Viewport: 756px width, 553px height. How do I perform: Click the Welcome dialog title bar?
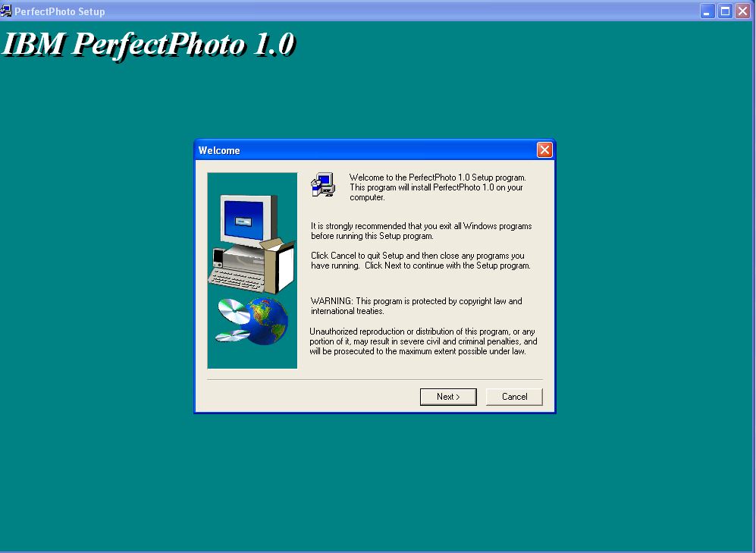tap(364, 150)
